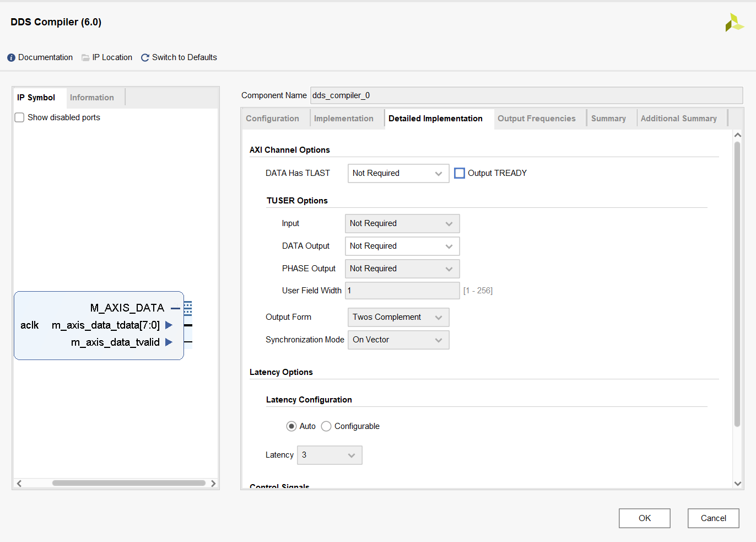Click the DDS Compiler (6.0) title
756x542 pixels.
pos(56,22)
